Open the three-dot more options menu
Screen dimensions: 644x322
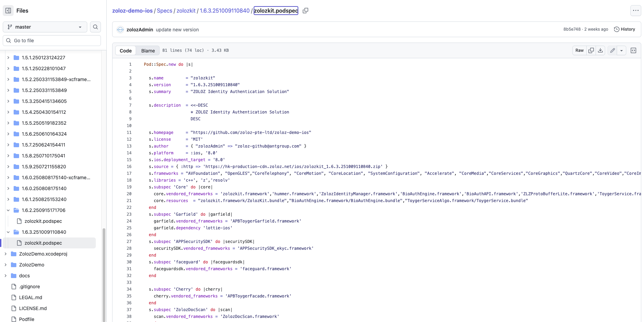[x=635, y=11]
